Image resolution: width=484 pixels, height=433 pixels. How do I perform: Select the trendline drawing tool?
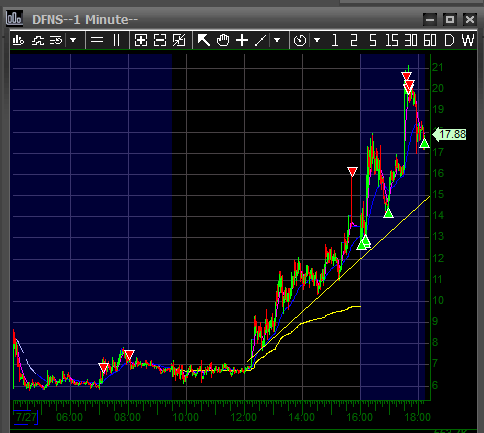261,41
